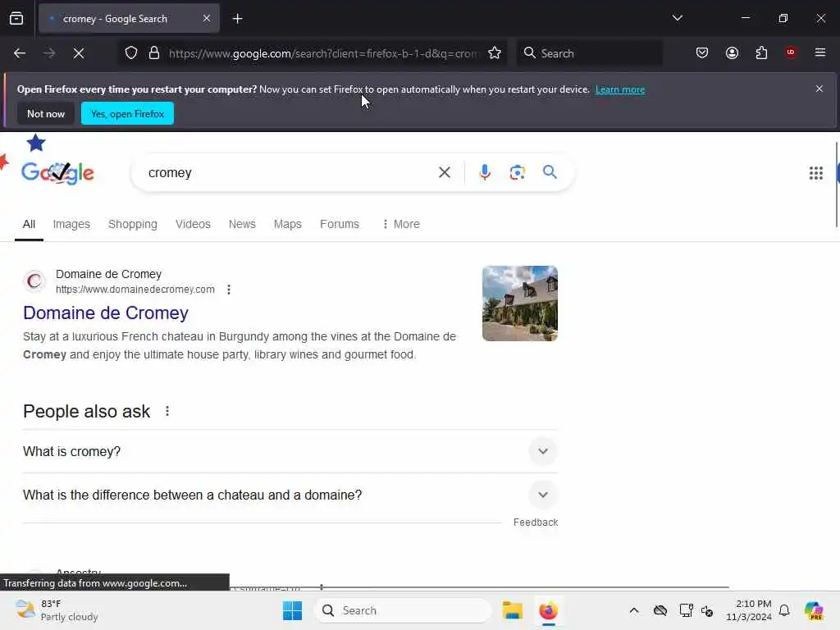Expand the What is cromey? question
Viewport: 840px width, 630px height.
coord(290,452)
